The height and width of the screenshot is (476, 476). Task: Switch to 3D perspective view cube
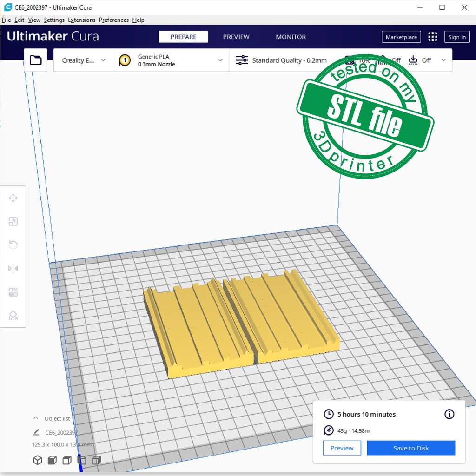pyautogui.click(x=38, y=460)
